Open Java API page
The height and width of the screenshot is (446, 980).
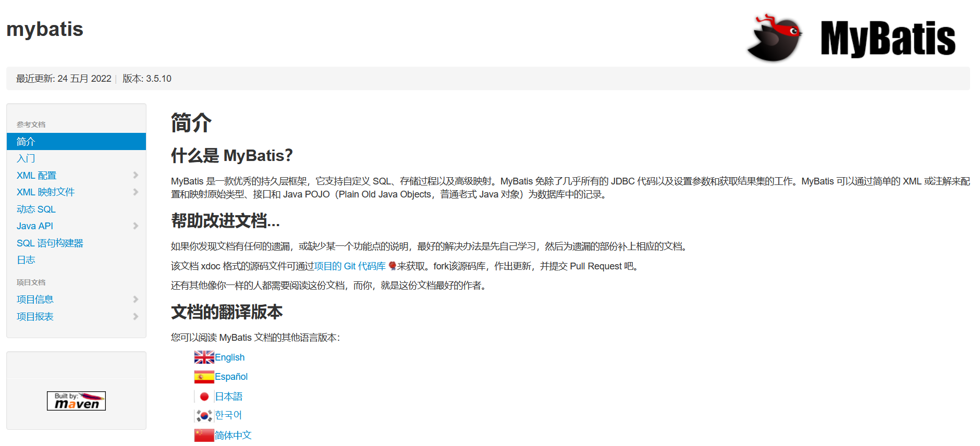[35, 226]
